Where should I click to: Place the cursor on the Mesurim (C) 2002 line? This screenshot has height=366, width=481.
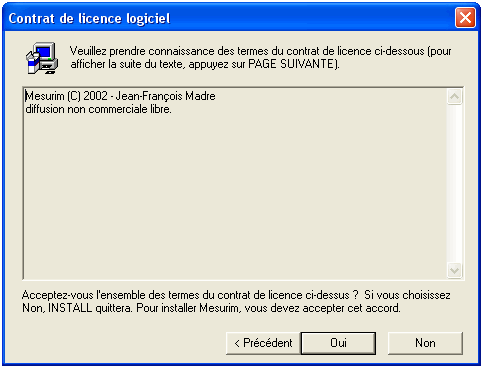click(120, 96)
